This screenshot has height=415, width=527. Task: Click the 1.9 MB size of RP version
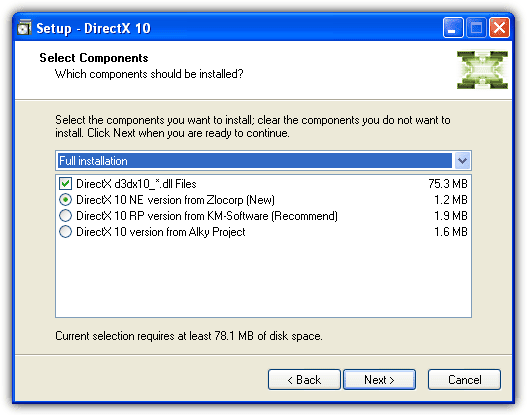pyautogui.click(x=451, y=216)
